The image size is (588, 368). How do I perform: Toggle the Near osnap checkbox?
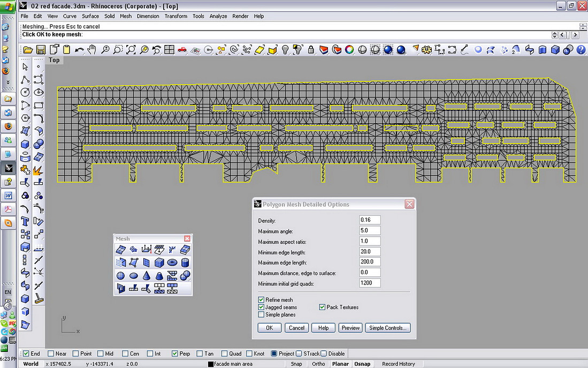click(x=50, y=354)
